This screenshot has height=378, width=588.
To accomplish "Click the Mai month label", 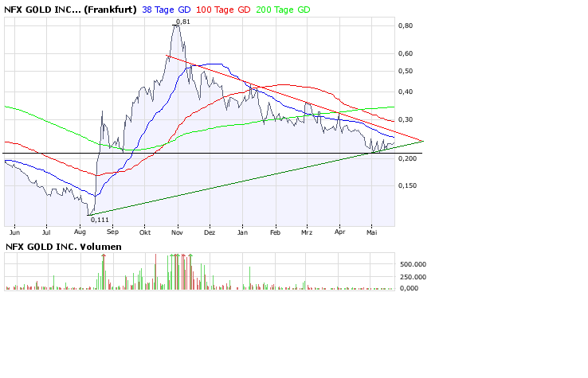I will pyautogui.click(x=371, y=232).
